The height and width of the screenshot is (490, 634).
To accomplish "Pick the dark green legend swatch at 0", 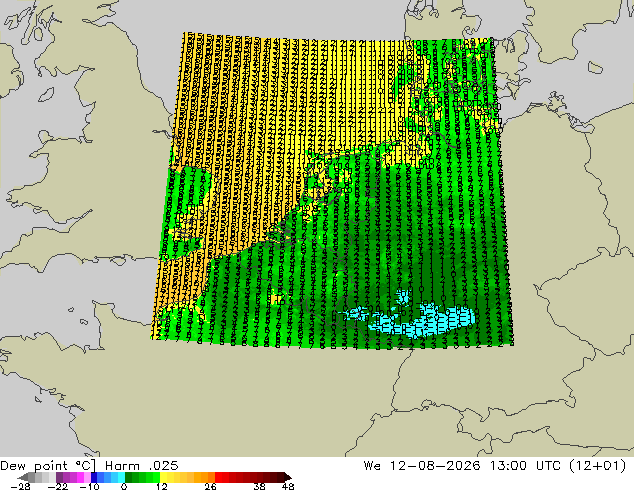I will coord(129,477).
